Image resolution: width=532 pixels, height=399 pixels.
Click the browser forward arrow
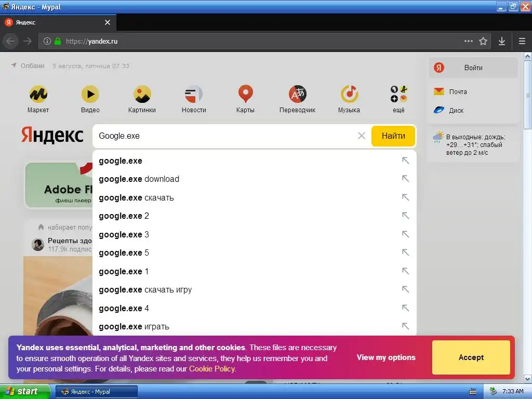coord(28,42)
